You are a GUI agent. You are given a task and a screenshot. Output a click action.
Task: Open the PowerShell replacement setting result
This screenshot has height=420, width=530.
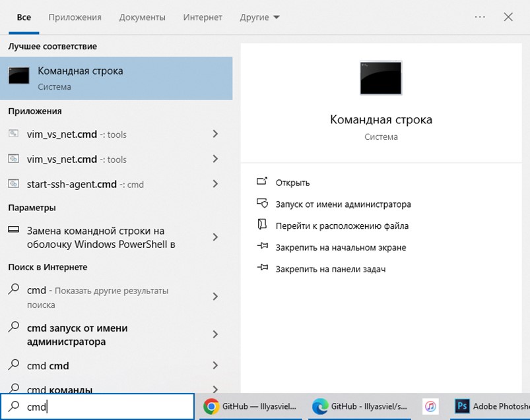(102, 237)
